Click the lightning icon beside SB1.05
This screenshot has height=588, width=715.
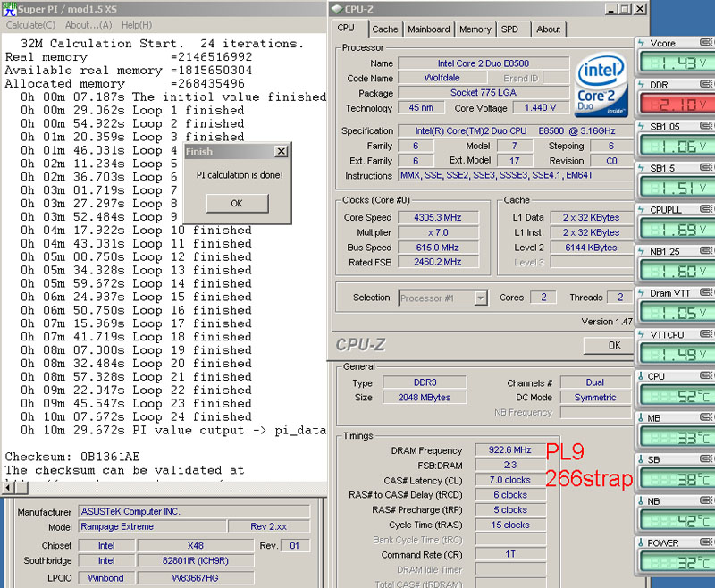[x=642, y=126]
